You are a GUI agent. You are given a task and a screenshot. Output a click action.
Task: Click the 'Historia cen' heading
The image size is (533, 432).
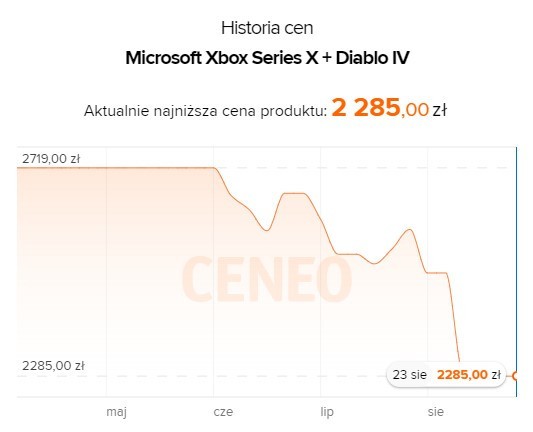267,28
